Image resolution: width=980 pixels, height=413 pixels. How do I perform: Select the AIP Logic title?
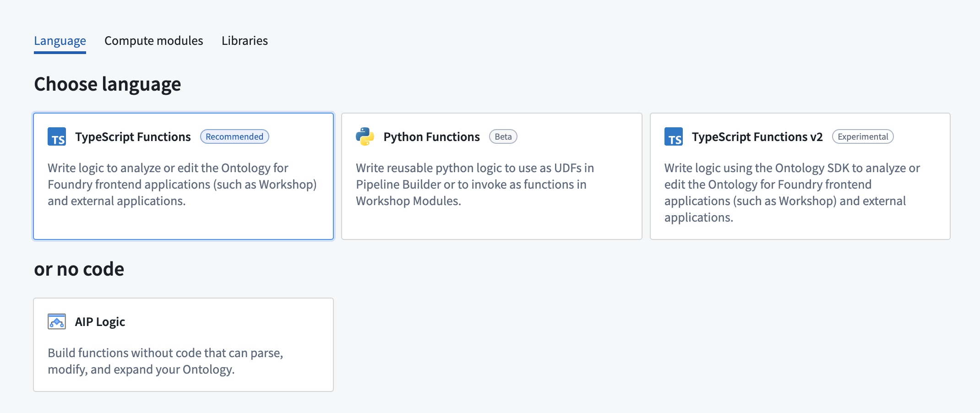coord(100,322)
